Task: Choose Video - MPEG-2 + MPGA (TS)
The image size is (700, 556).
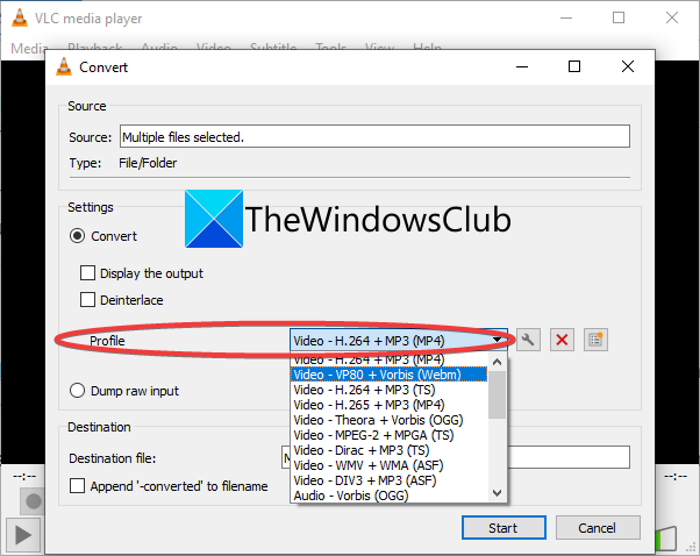Action: click(x=389, y=435)
